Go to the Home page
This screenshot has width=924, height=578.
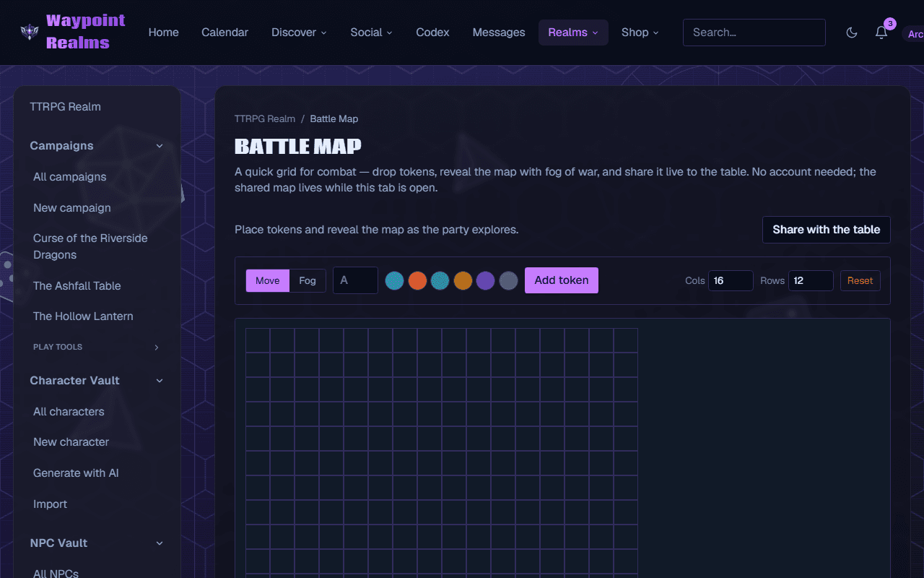coord(163,33)
